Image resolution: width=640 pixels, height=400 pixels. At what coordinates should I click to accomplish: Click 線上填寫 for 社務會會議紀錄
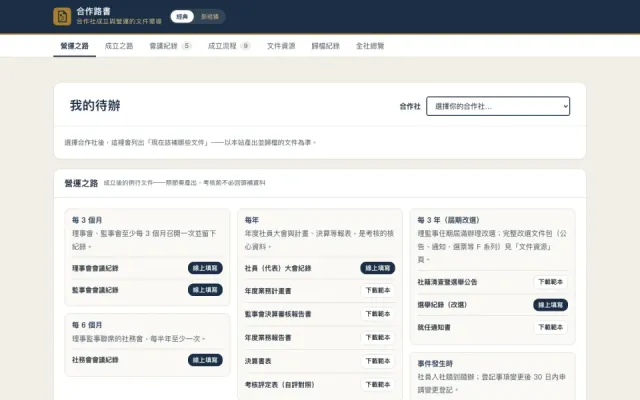[205, 360]
